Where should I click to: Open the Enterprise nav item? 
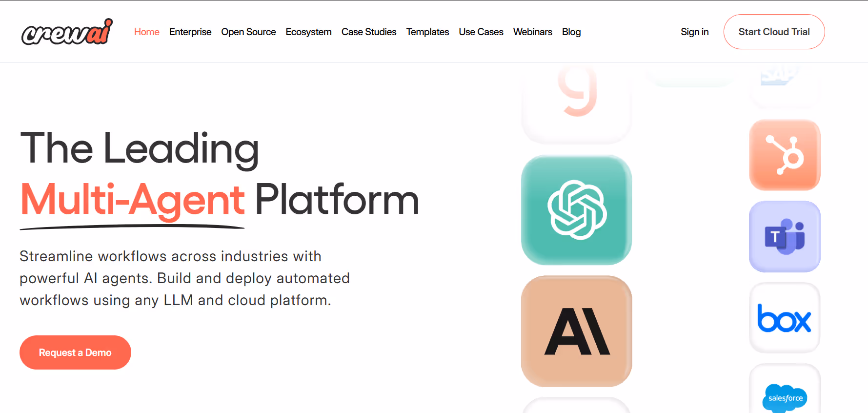click(190, 32)
